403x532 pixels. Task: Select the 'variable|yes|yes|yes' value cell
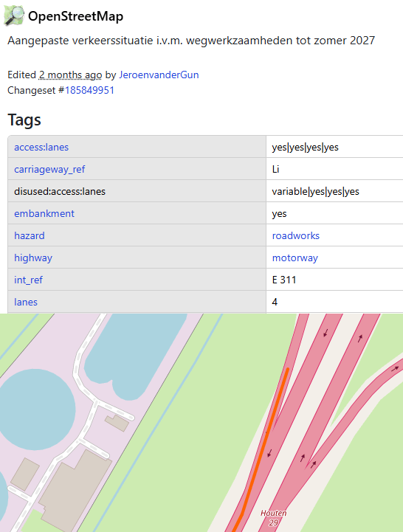point(334,191)
